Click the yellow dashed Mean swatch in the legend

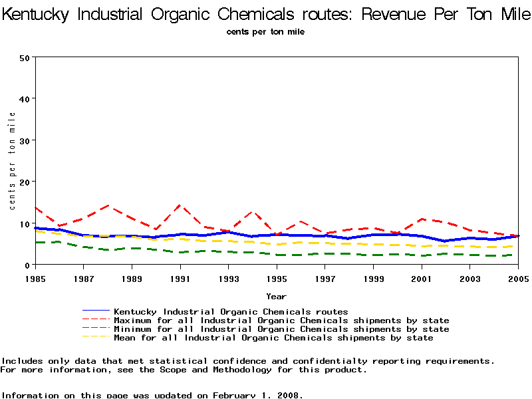(96, 338)
